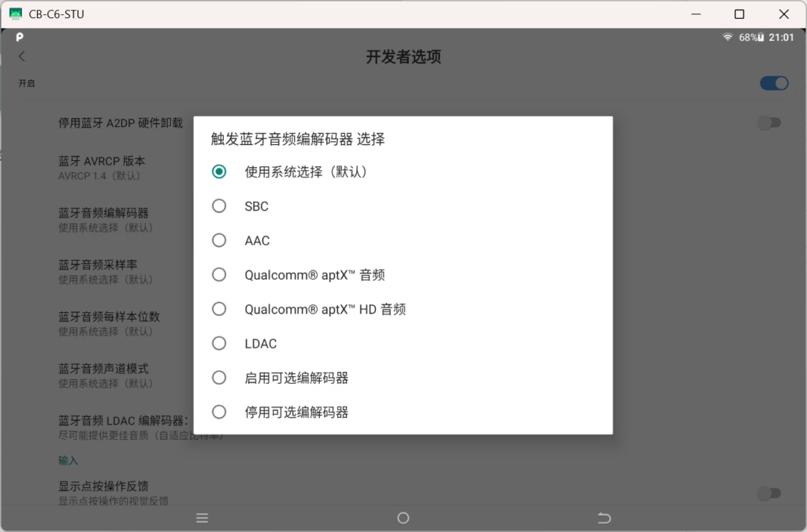
Task: Click the CB-C6-STU window app icon
Action: [x=16, y=14]
